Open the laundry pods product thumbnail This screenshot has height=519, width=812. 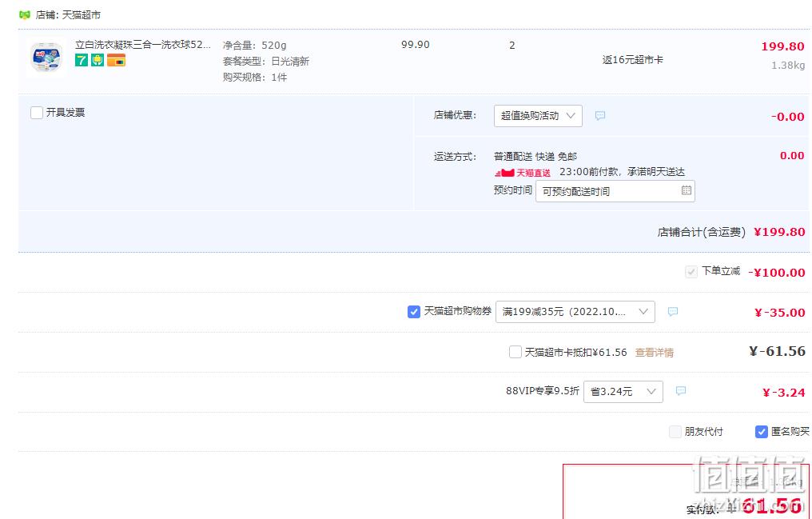(x=46, y=57)
